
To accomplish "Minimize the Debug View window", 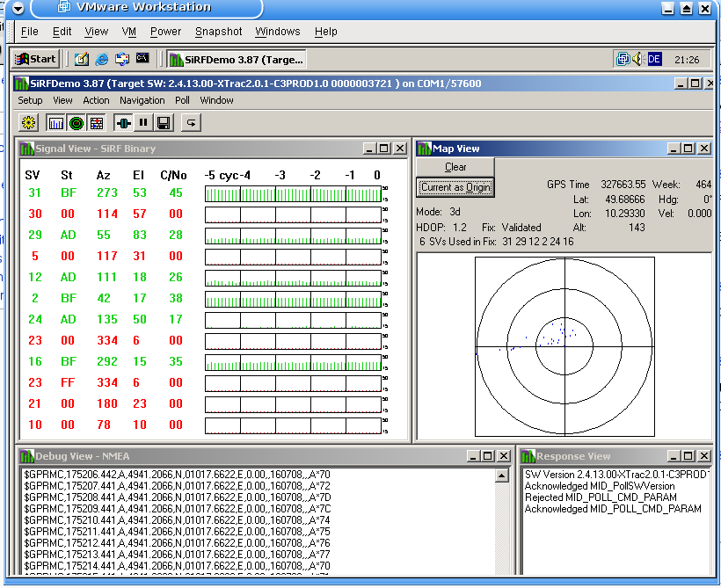I will click(473, 455).
